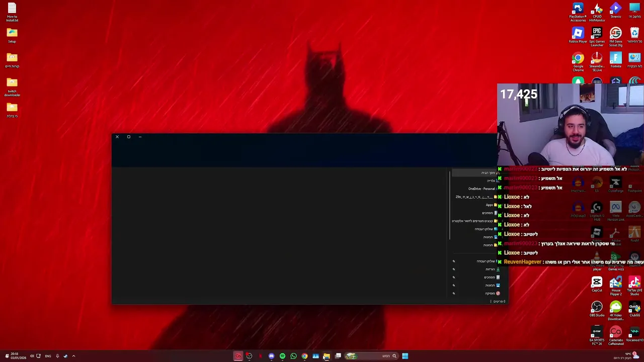Screen dimensions: 644x362
Task: Show hidden system tray icons
Action: tap(73, 356)
